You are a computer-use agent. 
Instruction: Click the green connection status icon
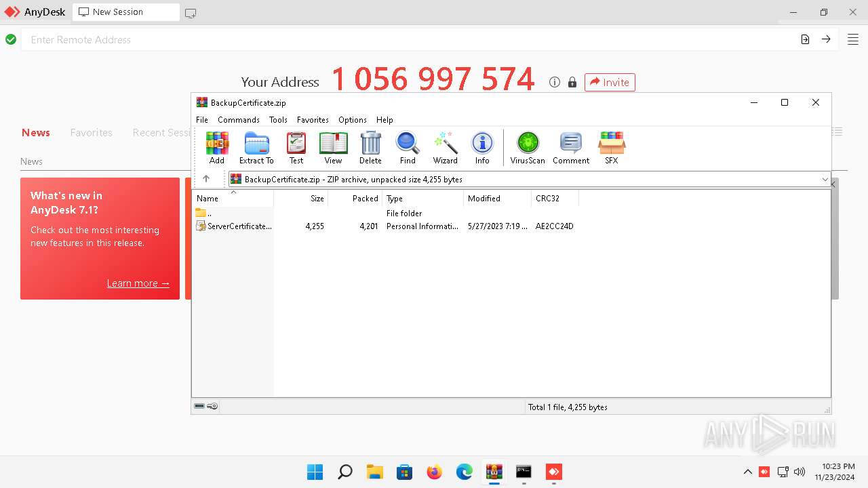11,39
